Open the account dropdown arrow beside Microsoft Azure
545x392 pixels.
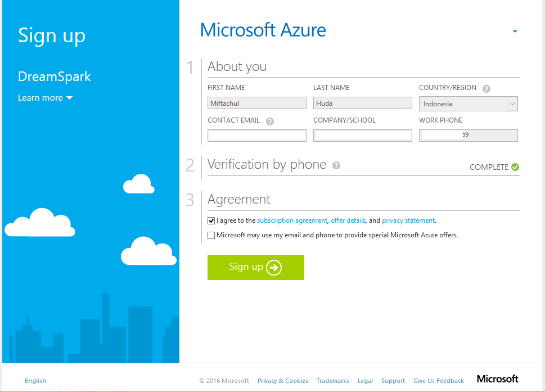(x=515, y=31)
